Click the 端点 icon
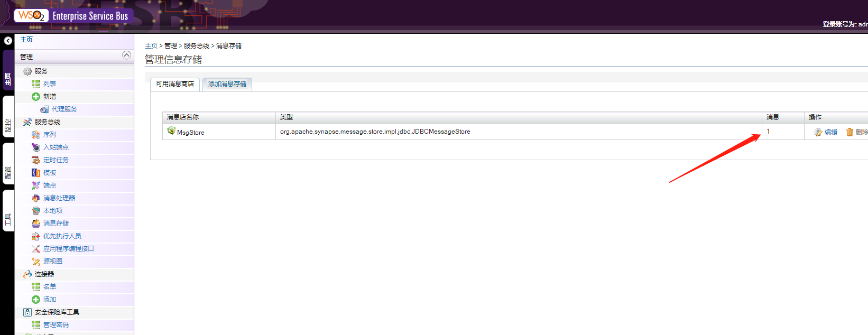Viewport: 868px width, 335px height. pos(36,185)
